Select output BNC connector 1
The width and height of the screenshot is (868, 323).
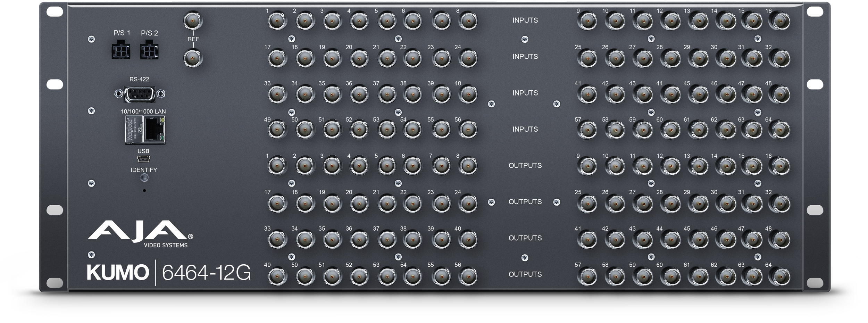coord(277,166)
